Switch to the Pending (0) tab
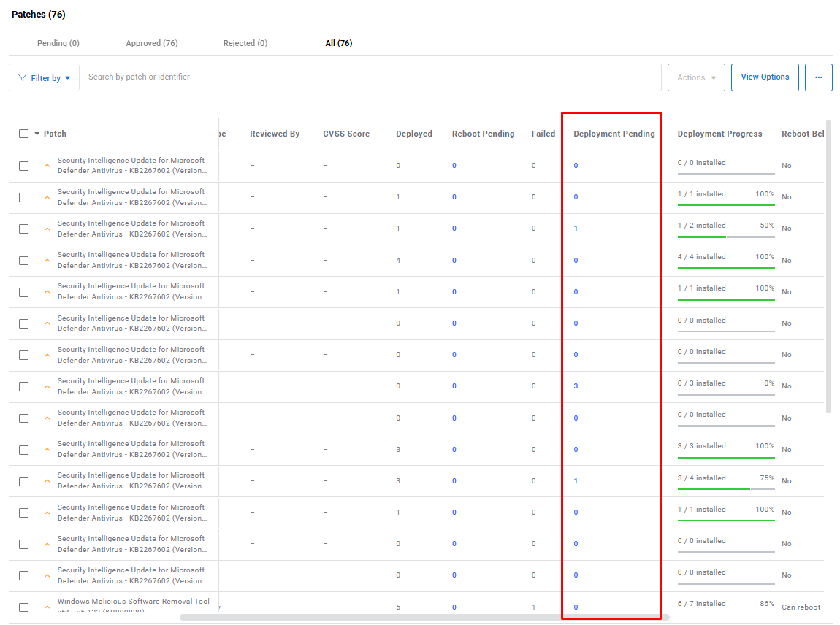Image resolution: width=840 pixels, height=625 pixels. [x=58, y=43]
